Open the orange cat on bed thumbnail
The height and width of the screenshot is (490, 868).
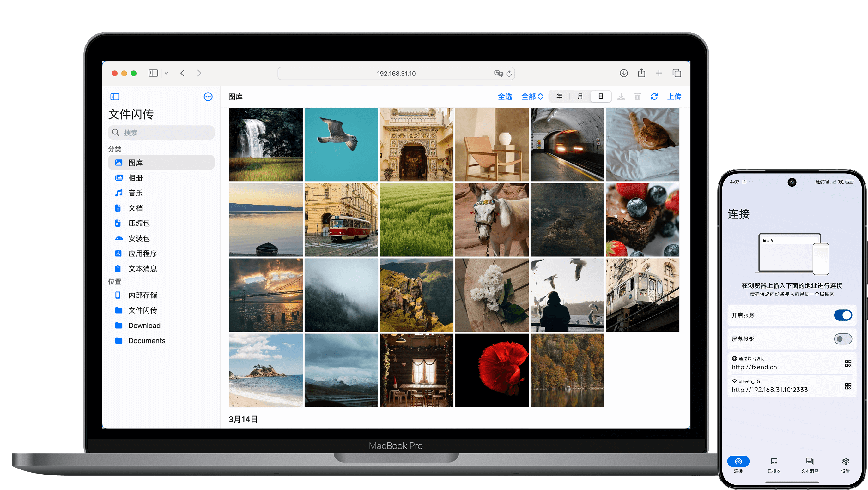click(643, 145)
